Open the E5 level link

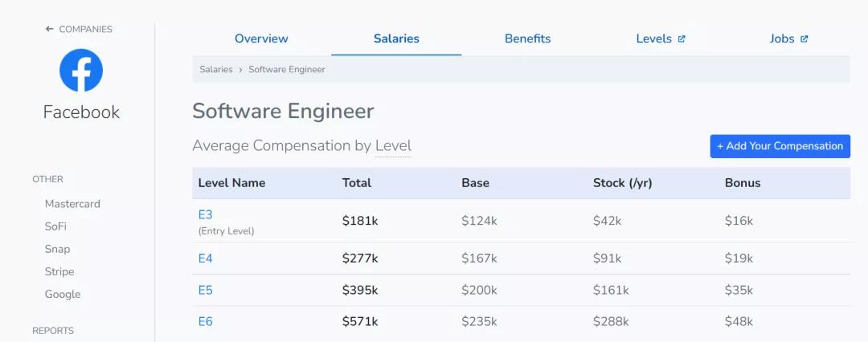(206, 291)
